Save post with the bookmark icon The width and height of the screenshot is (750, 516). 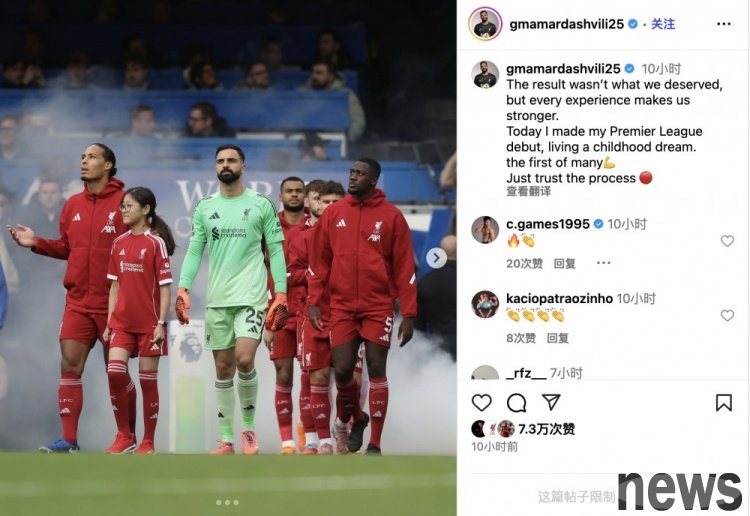pyautogui.click(x=724, y=403)
